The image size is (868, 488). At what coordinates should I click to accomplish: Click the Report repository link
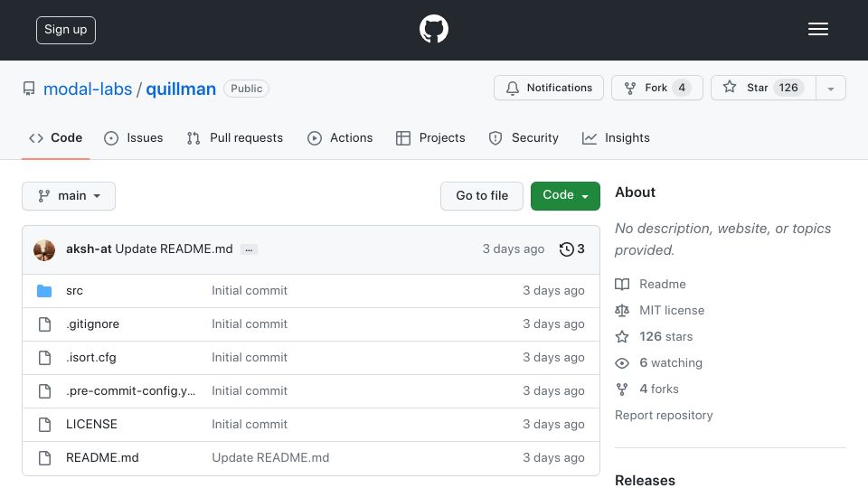tap(664, 415)
